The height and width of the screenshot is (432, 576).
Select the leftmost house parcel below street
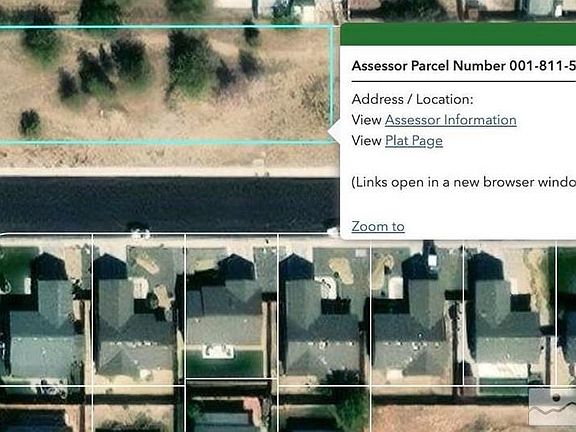click(46, 309)
